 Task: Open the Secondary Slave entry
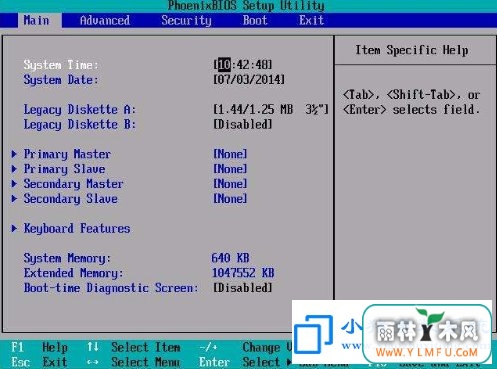click(x=70, y=199)
